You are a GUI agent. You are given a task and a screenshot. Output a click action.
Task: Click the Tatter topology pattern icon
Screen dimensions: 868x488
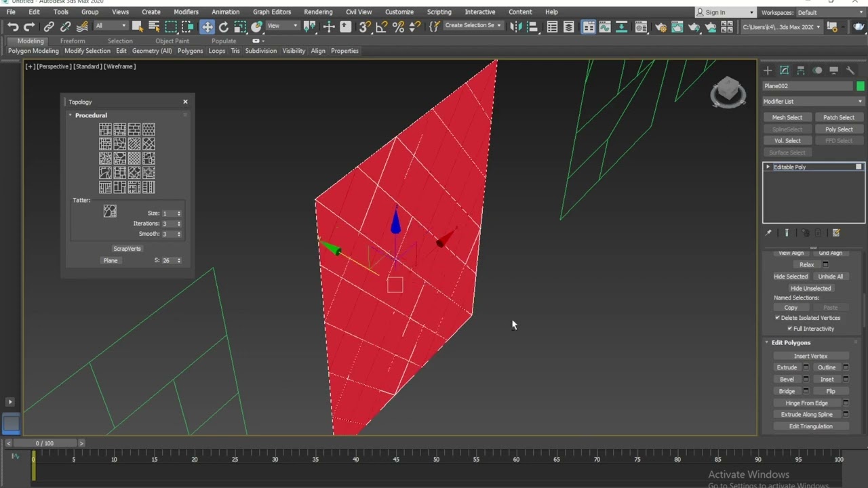point(110,211)
